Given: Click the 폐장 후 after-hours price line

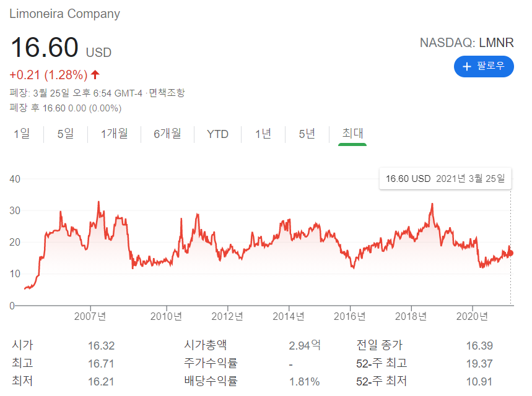Looking at the screenshot, I should (66, 108).
